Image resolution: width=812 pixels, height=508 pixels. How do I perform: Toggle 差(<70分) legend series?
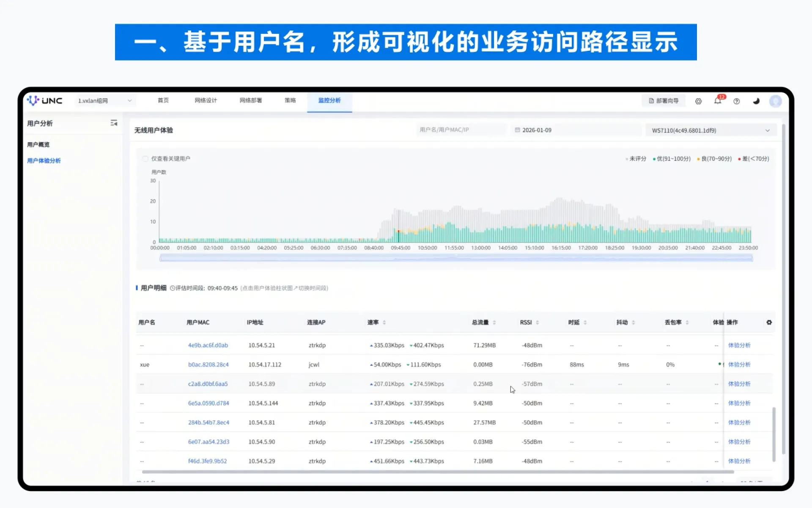753,159
